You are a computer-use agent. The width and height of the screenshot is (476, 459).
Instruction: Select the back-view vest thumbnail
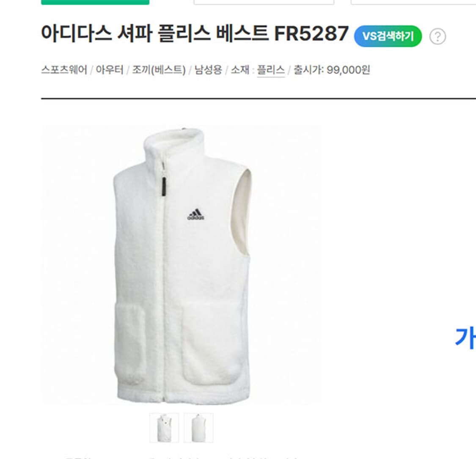198,428
